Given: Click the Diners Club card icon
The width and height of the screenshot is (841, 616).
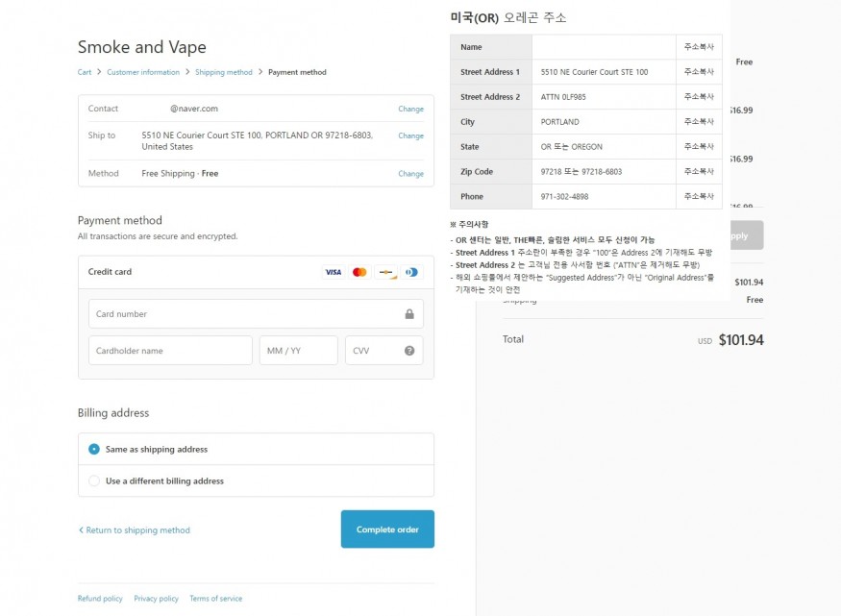Looking at the screenshot, I should click(x=411, y=272).
